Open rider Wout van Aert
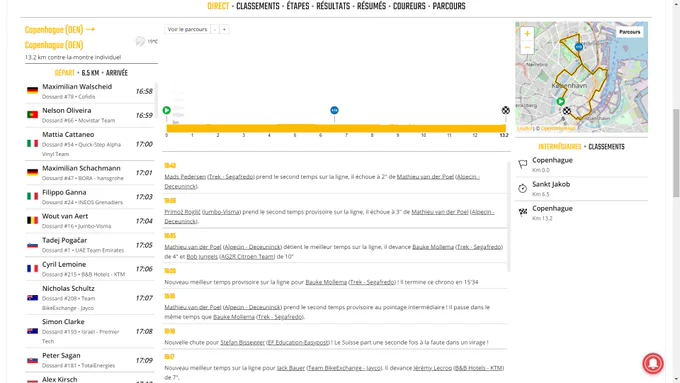The width and height of the screenshot is (680, 383). pos(65,216)
